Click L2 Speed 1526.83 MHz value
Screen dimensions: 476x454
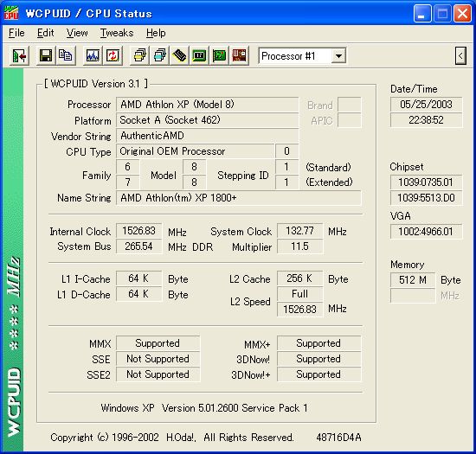point(300,310)
